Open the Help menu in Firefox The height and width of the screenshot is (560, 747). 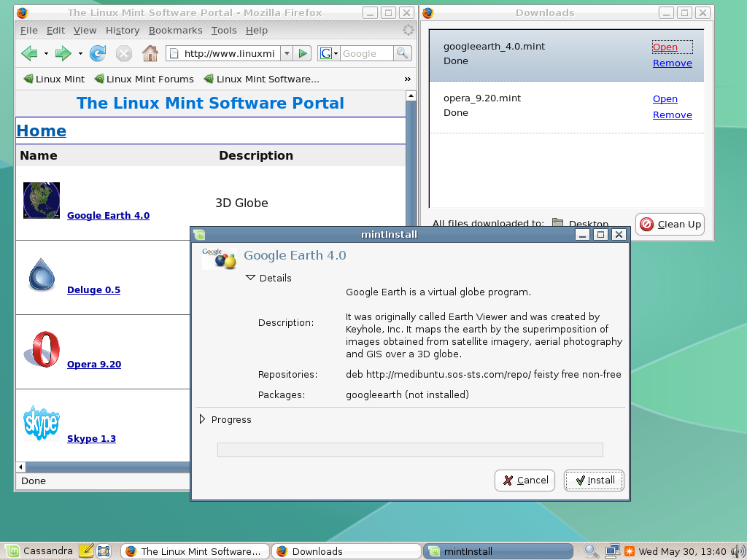pos(257,31)
